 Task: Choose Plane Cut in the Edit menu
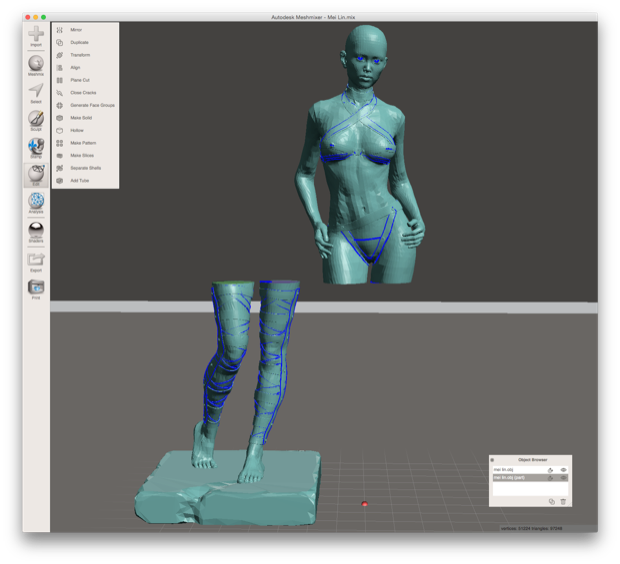tap(85, 80)
